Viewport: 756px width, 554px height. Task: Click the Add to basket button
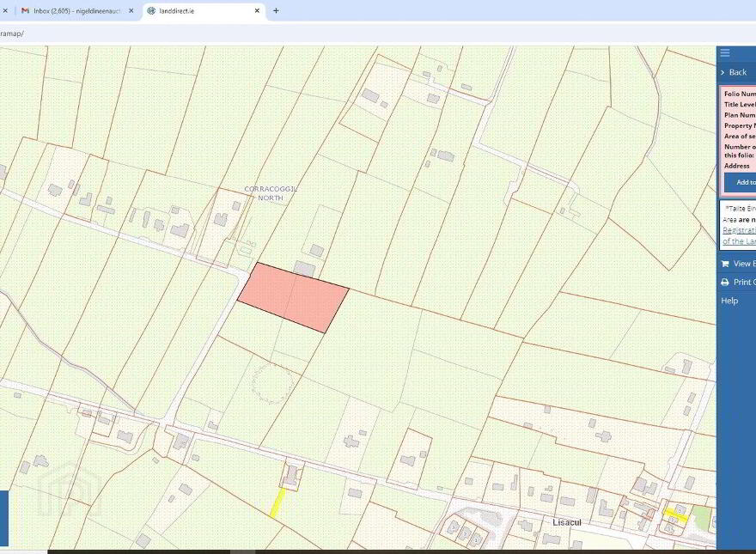[740, 182]
